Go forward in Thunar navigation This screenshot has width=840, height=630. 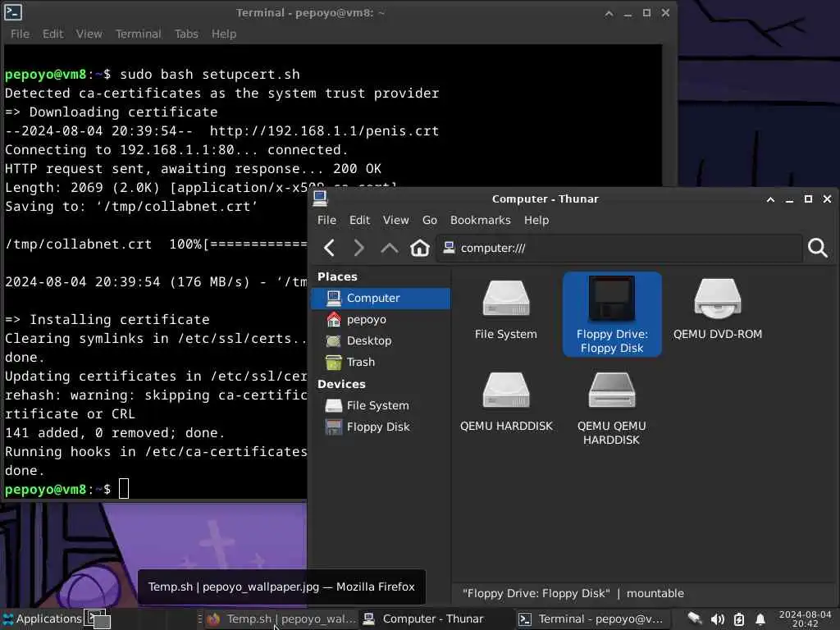click(359, 248)
